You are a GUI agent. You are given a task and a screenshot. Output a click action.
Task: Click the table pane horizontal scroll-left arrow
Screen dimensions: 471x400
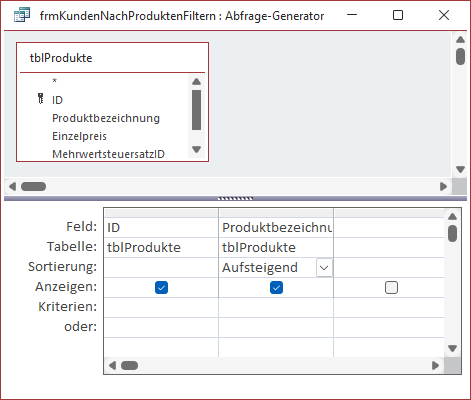click(x=12, y=186)
